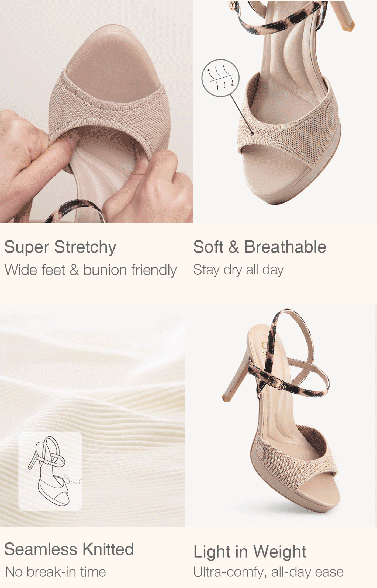Select the hands stretching knit upper photo
The width and height of the screenshot is (377, 588).
(x=96, y=111)
